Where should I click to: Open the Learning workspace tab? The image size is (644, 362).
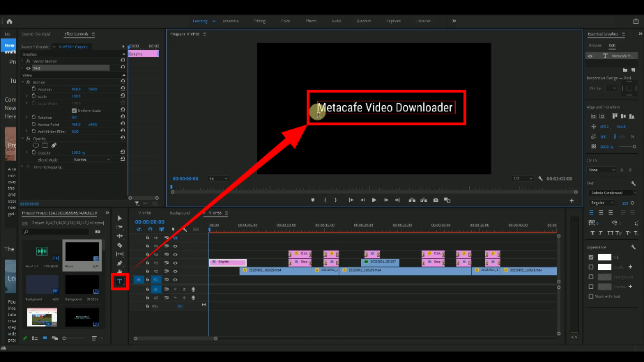[200, 21]
